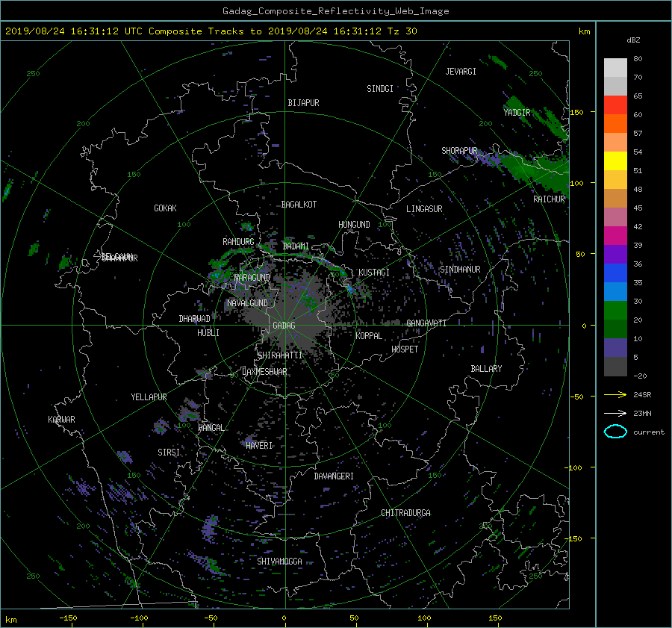The height and width of the screenshot is (628, 672).
Task: Click the HUBLI city label
Action: (x=208, y=332)
